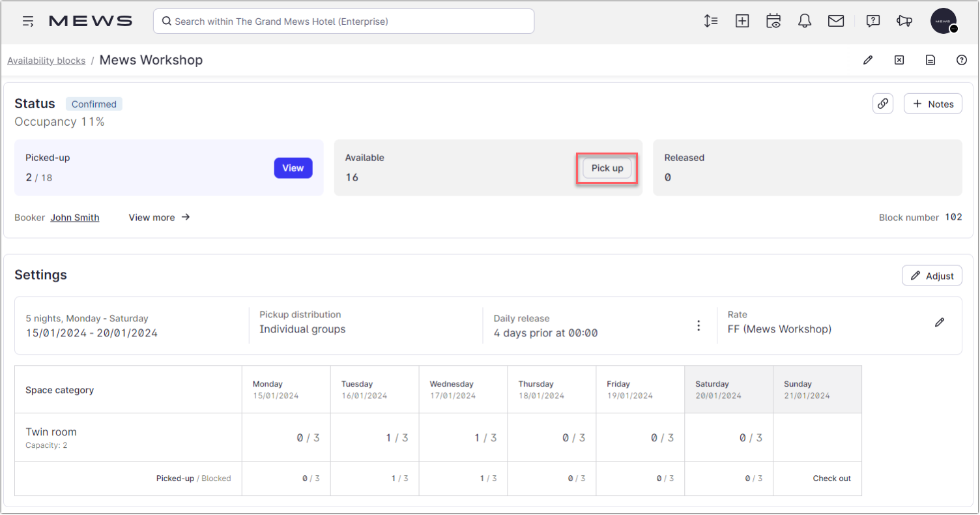980x515 pixels.
Task: Click the search bar for The Grand Mews Hotel
Action: point(343,22)
